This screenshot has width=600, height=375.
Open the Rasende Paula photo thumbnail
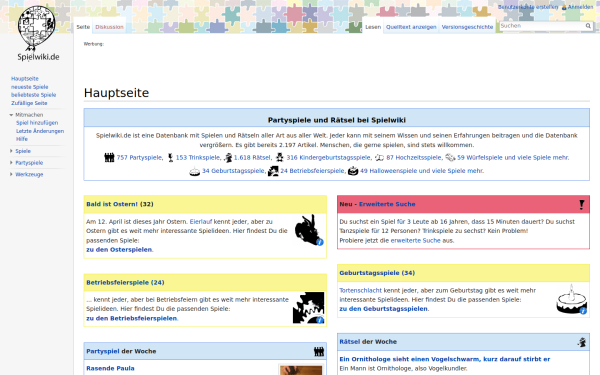click(301, 370)
